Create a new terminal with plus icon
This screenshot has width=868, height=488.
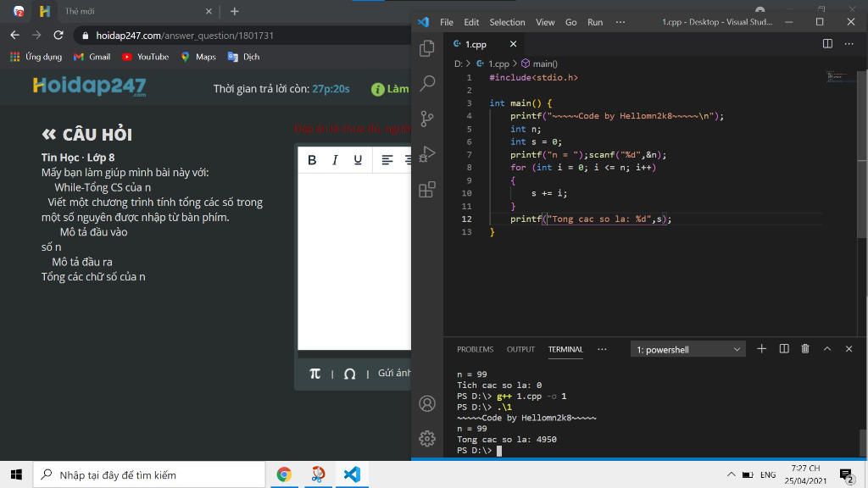tap(762, 348)
